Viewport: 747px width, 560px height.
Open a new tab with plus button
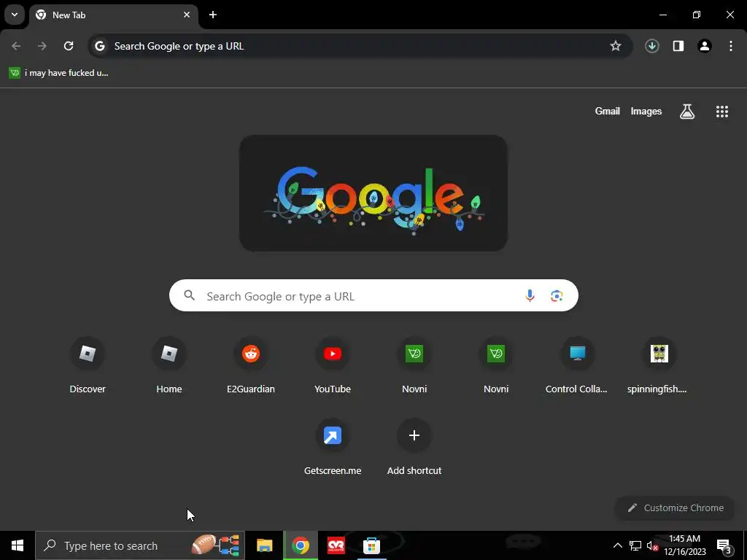pos(213,15)
